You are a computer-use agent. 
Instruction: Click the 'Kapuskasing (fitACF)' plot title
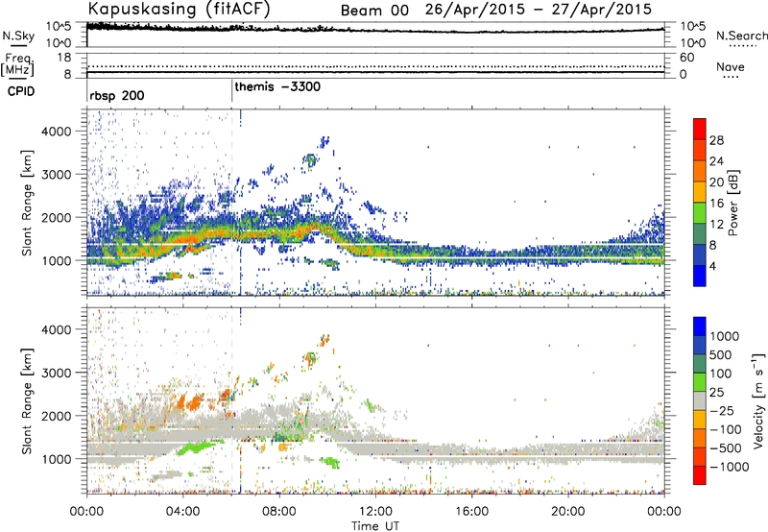pos(179,9)
